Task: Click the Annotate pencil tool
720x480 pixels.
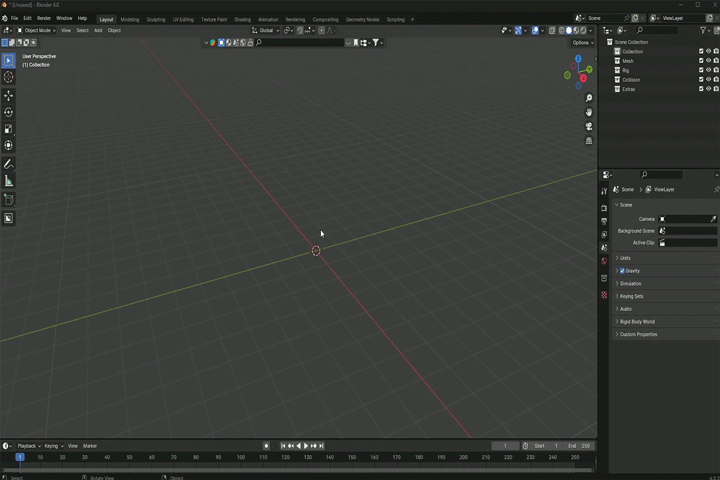Action: coord(9,164)
